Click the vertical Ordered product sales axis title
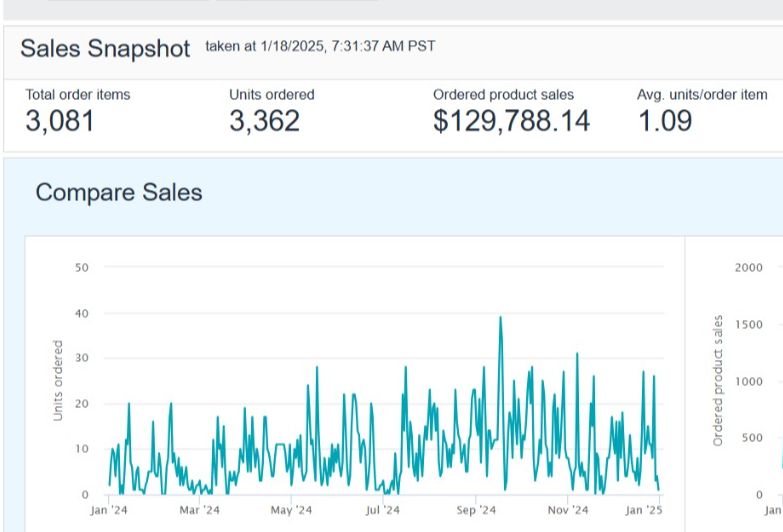 point(718,380)
